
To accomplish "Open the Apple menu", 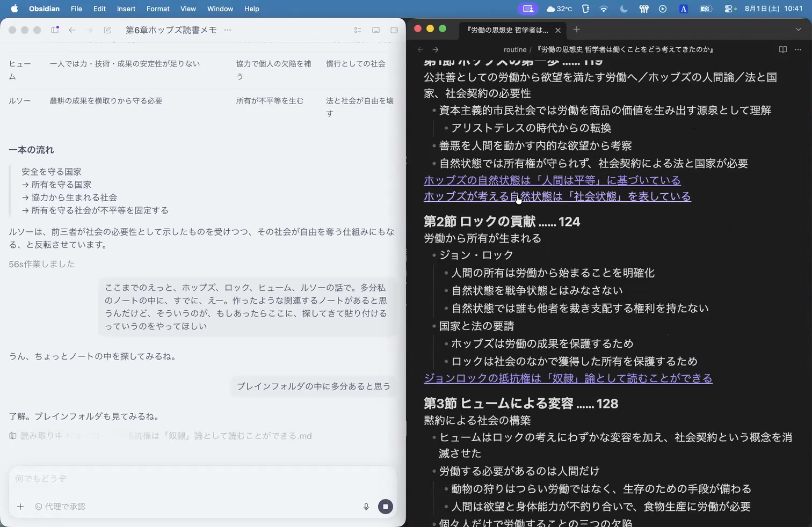I will pyautogui.click(x=15, y=9).
